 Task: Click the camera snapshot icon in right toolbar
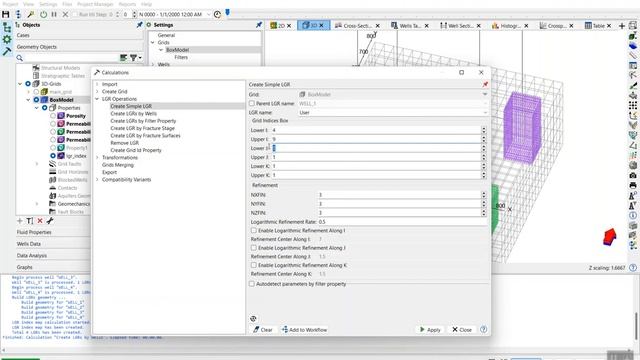click(633, 176)
